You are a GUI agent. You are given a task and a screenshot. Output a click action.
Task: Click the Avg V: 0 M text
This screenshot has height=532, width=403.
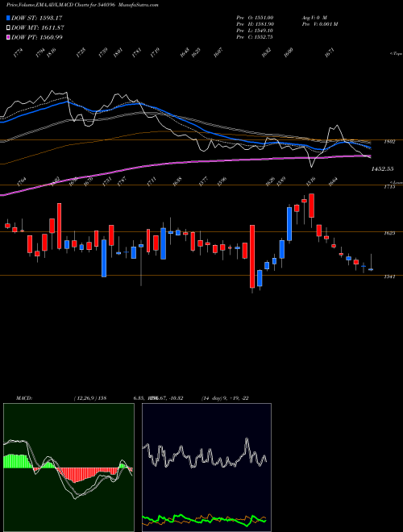(x=314, y=18)
